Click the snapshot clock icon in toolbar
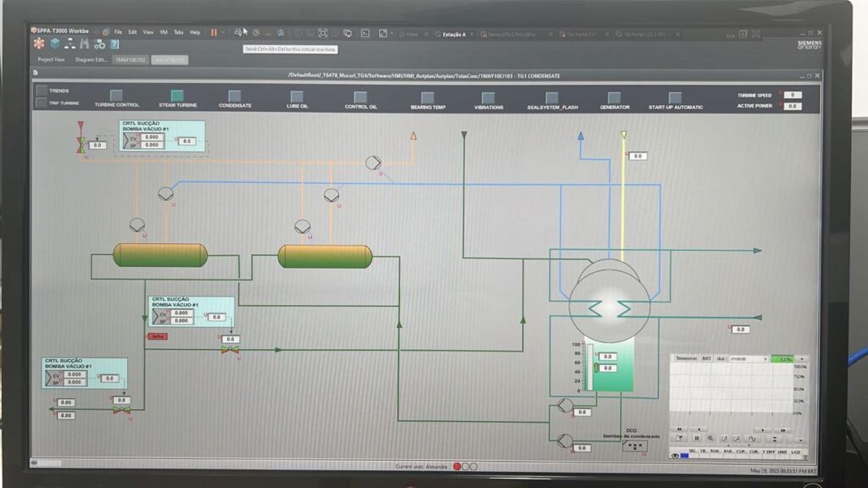The height and width of the screenshot is (488, 868). point(256,33)
